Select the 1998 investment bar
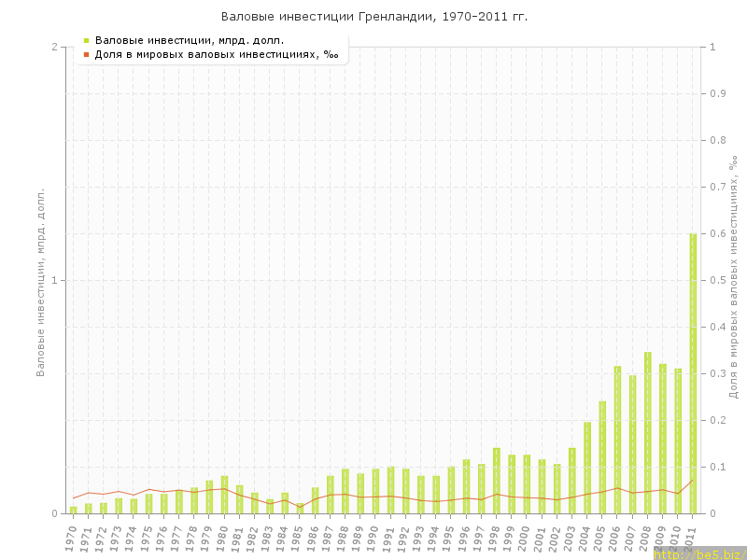 (x=497, y=482)
